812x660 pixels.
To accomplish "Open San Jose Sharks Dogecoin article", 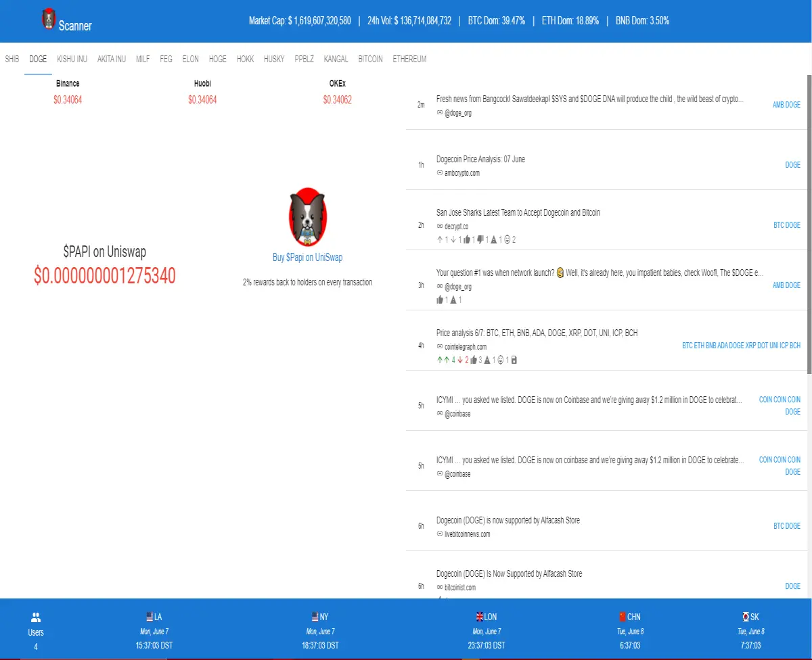I will (x=518, y=212).
